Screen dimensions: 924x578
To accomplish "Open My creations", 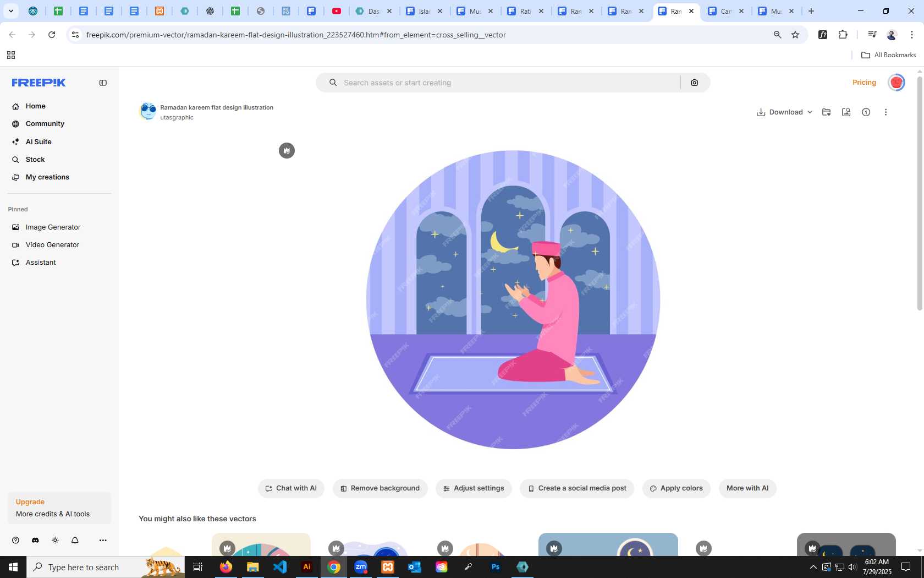I will click(x=47, y=177).
